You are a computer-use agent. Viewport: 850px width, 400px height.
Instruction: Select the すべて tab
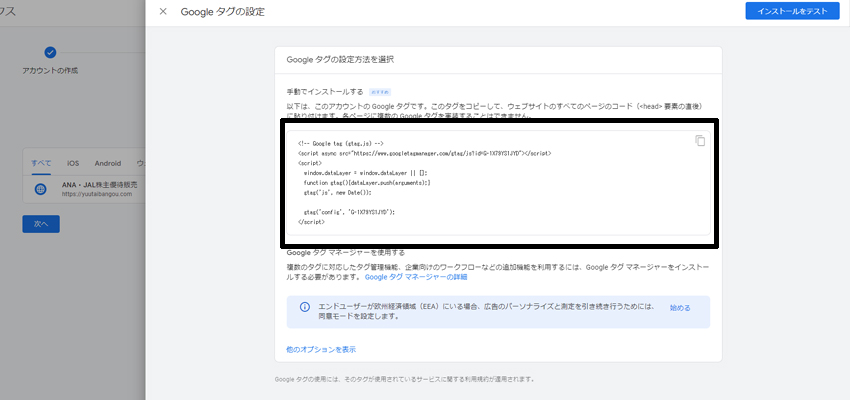tap(41, 163)
